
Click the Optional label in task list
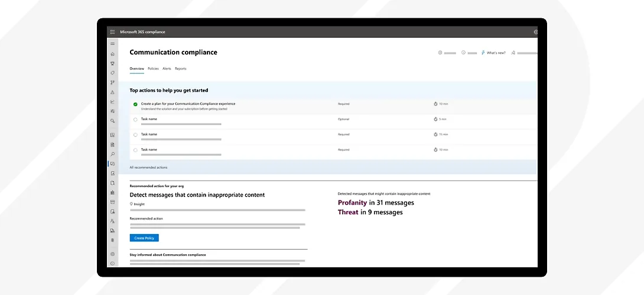[x=343, y=119]
